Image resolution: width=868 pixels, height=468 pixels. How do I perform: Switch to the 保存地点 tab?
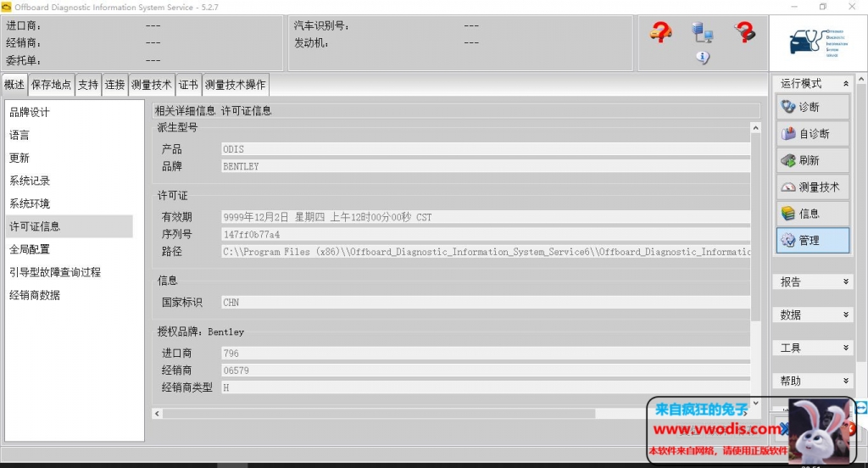tap(51, 85)
